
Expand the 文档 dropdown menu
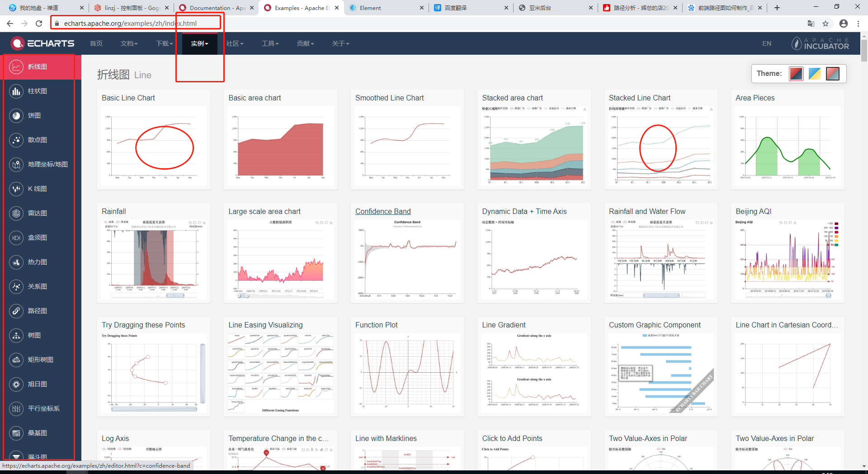pos(129,43)
